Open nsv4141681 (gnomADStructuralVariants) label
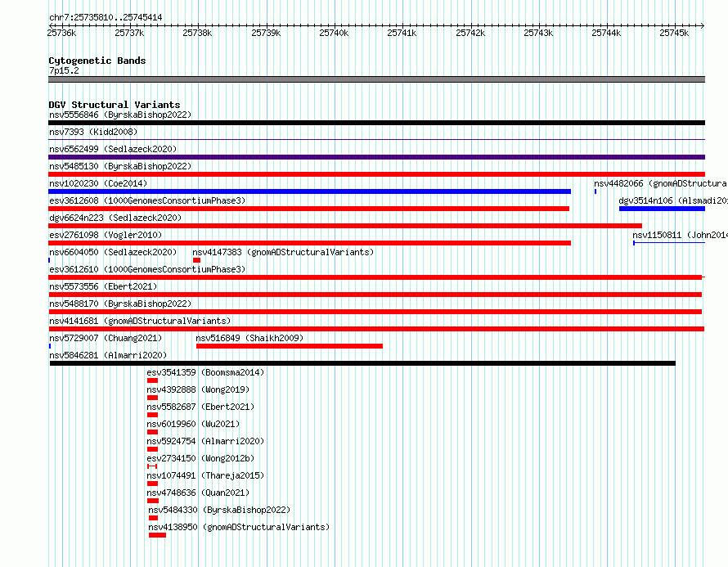The width and height of the screenshot is (728, 567). tap(140, 321)
